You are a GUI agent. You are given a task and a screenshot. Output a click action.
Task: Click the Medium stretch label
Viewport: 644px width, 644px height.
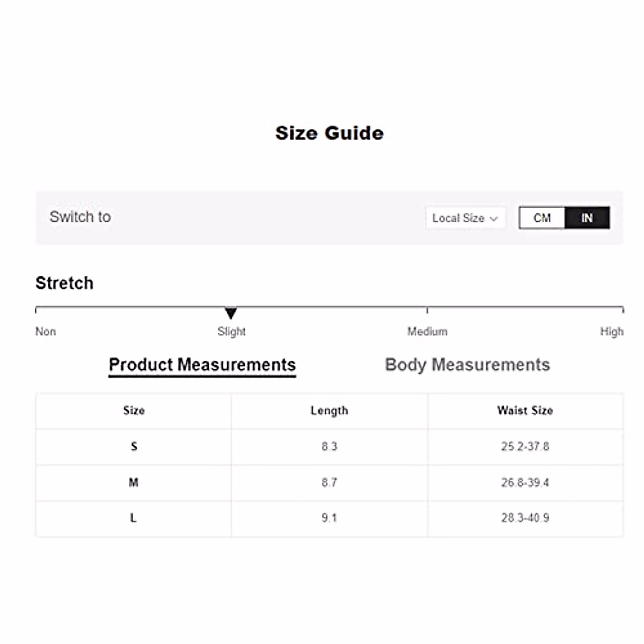click(x=427, y=332)
